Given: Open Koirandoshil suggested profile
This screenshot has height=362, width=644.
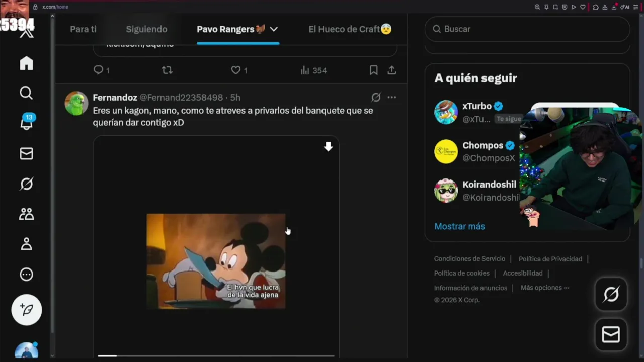Looking at the screenshot, I should coord(489,185).
